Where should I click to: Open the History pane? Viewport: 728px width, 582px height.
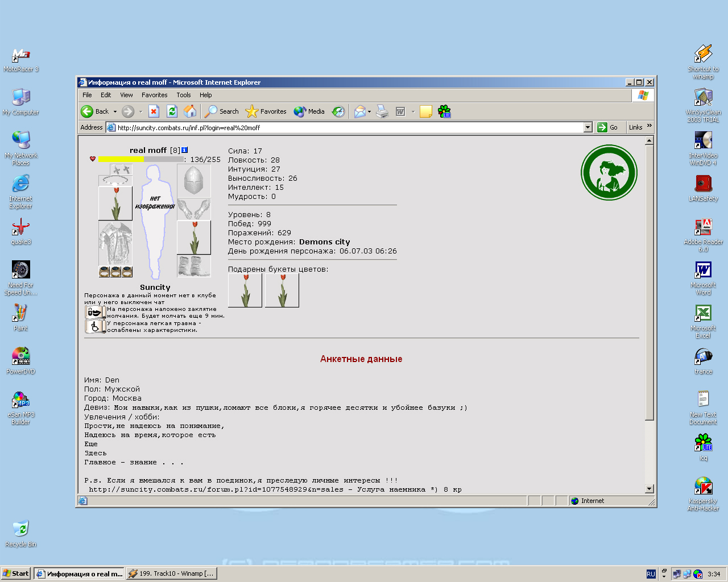coord(338,111)
